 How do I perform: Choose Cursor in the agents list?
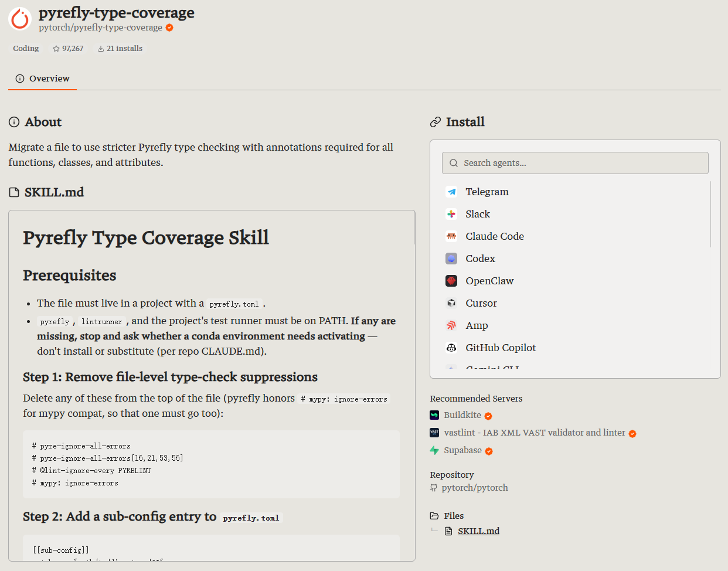[481, 303]
